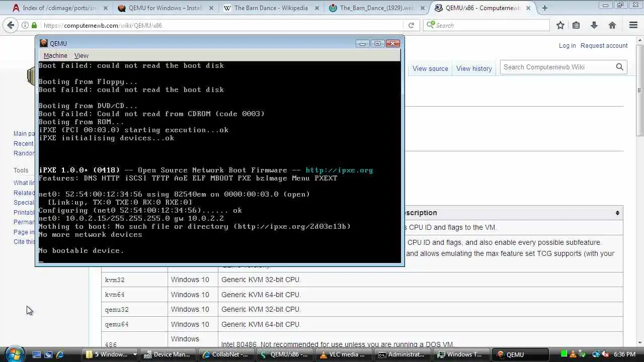Open the Machine menu in QEMU
Image resolution: width=644 pixels, height=362 pixels.
click(x=55, y=56)
